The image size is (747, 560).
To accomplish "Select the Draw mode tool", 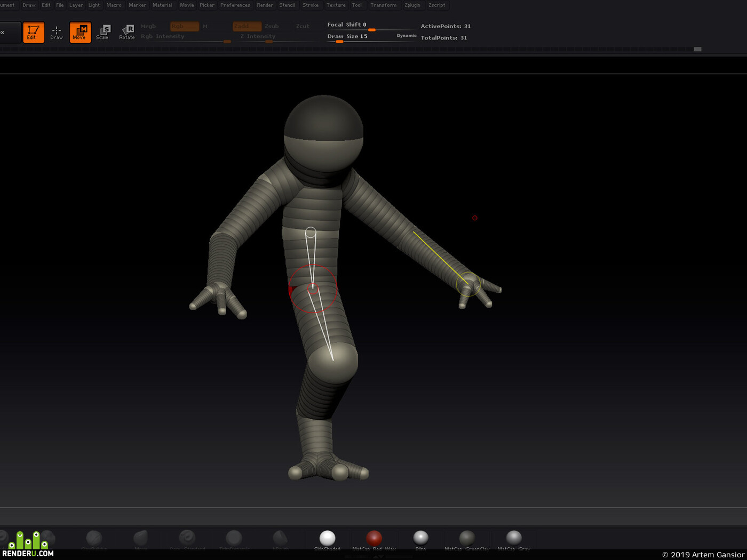I will point(57,32).
